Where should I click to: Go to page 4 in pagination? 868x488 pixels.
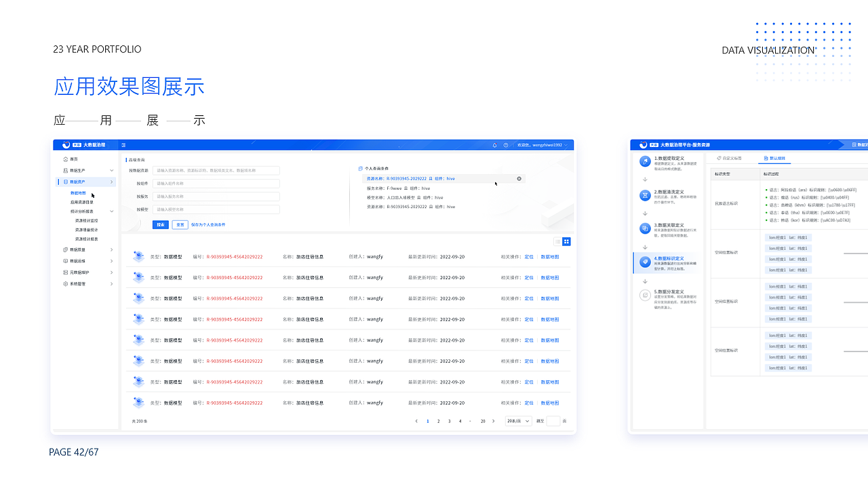(460, 421)
